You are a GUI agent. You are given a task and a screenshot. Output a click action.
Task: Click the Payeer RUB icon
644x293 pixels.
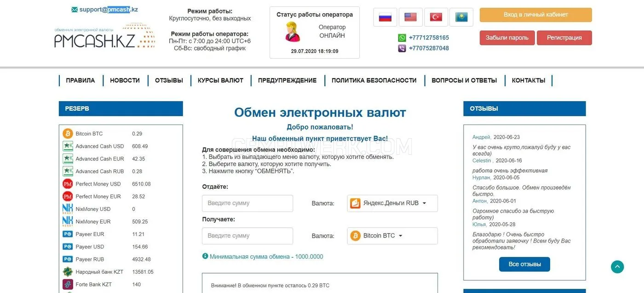[68, 259]
